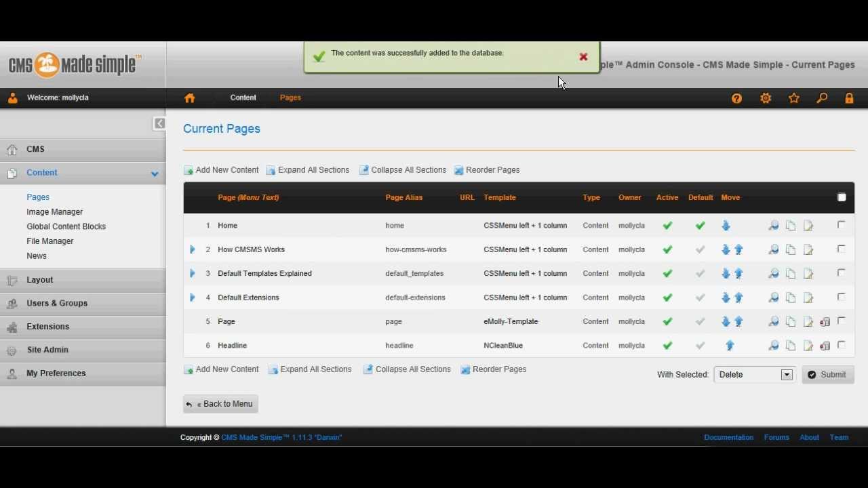Click the logout padlock icon
The image size is (868, 488).
850,98
